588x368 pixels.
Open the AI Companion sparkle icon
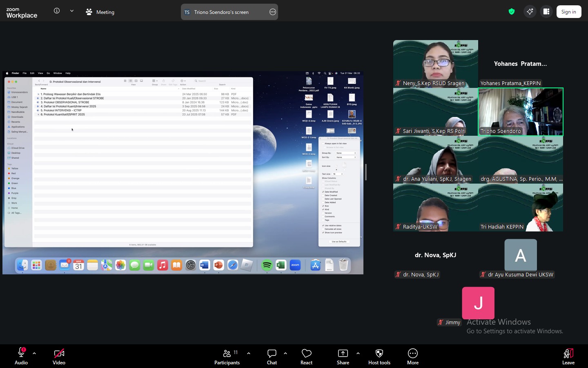(x=530, y=12)
